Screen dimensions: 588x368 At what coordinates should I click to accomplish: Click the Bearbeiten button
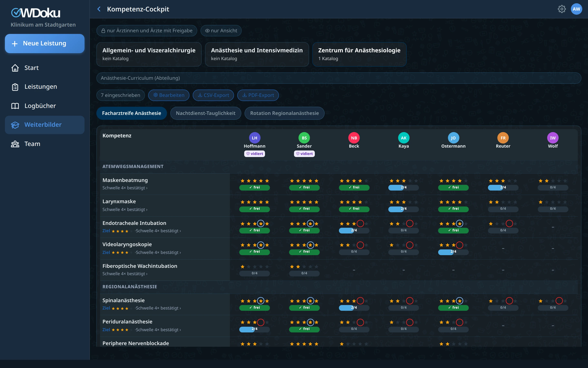[169, 95]
